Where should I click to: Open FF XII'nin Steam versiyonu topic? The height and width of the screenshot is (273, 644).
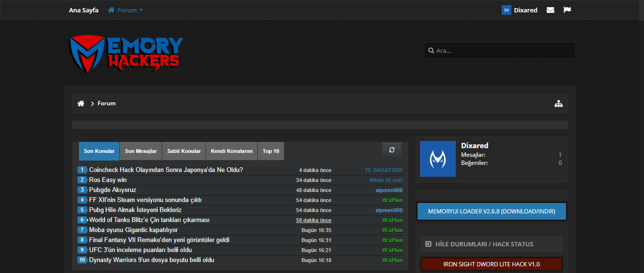[x=146, y=200]
